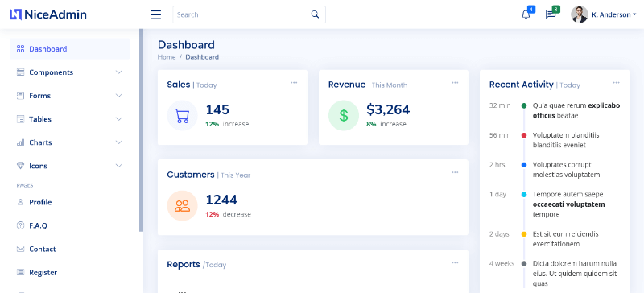Click the sidebar vertical scrollbar
The height and width of the screenshot is (293, 644).
tap(142, 130)
